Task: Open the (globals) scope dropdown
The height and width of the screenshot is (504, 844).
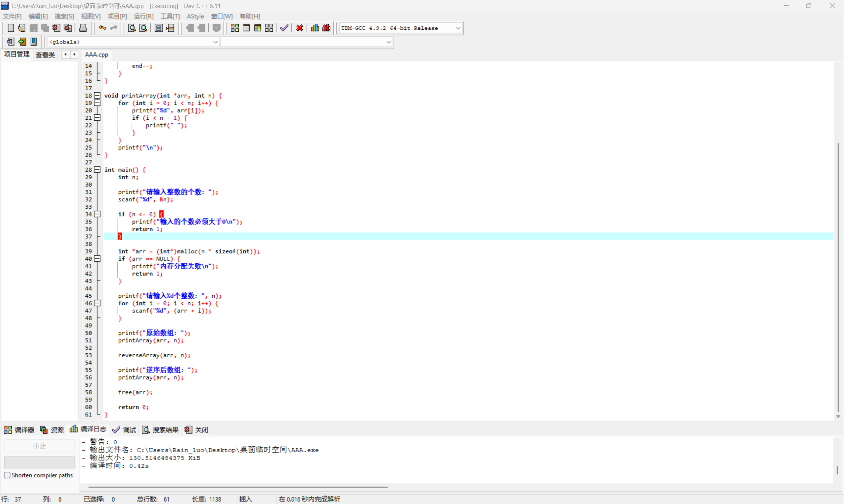Action: (x=215, y=42)
